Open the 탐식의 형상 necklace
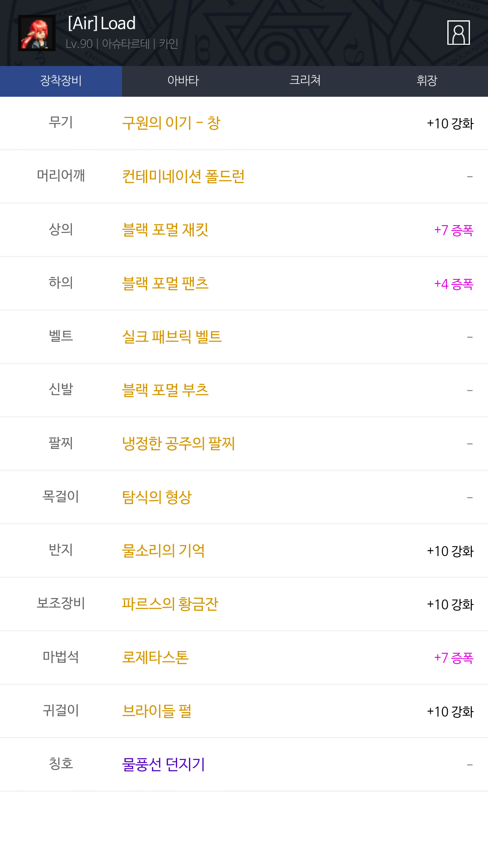Image resolution: width=488 pixels, height=868 pixels. coord(157,497)
